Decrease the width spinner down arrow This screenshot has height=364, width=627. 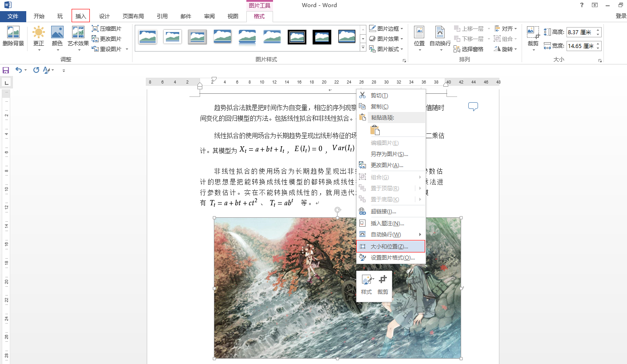[x=598, y=48]
